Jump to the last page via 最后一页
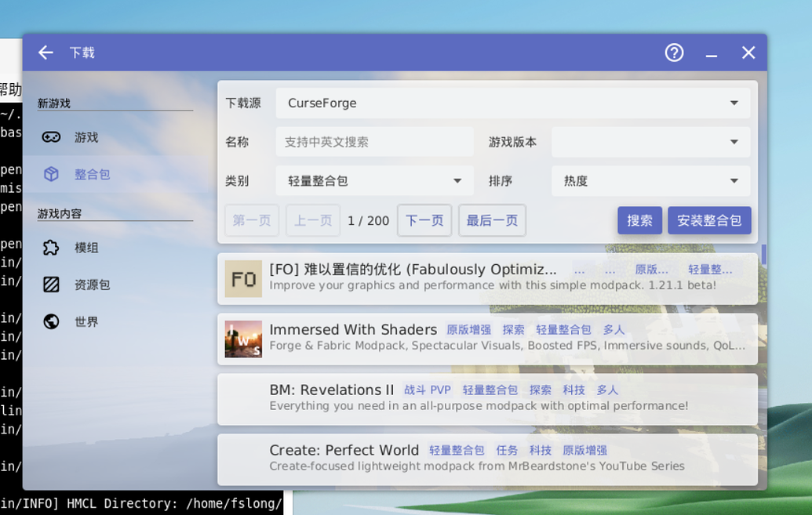Screen dimensions: 812x515 click(x=492, y=220)
